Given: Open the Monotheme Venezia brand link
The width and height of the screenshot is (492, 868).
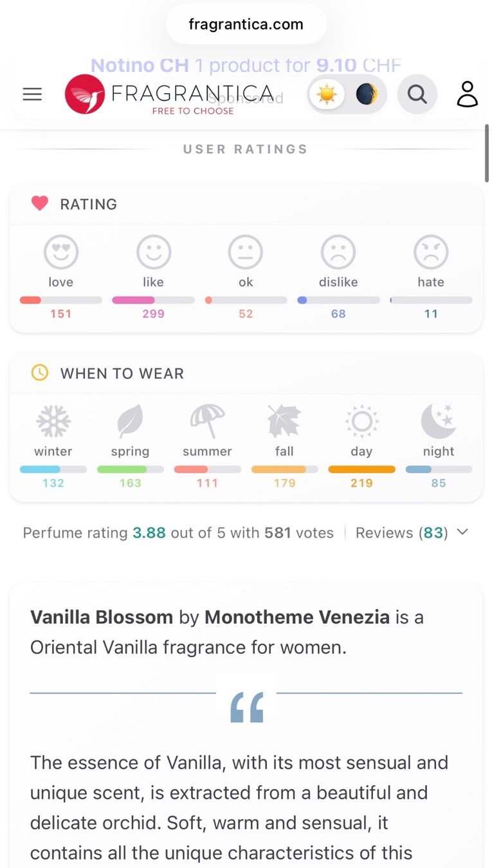Looking at the screenshot, I should coord(297,617).
